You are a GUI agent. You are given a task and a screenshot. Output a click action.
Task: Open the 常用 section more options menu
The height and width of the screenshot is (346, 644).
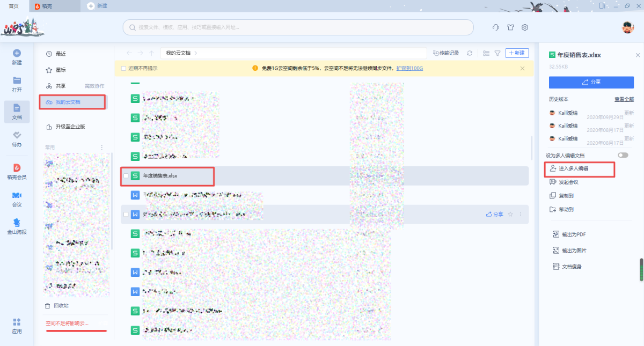pos(102,147)
